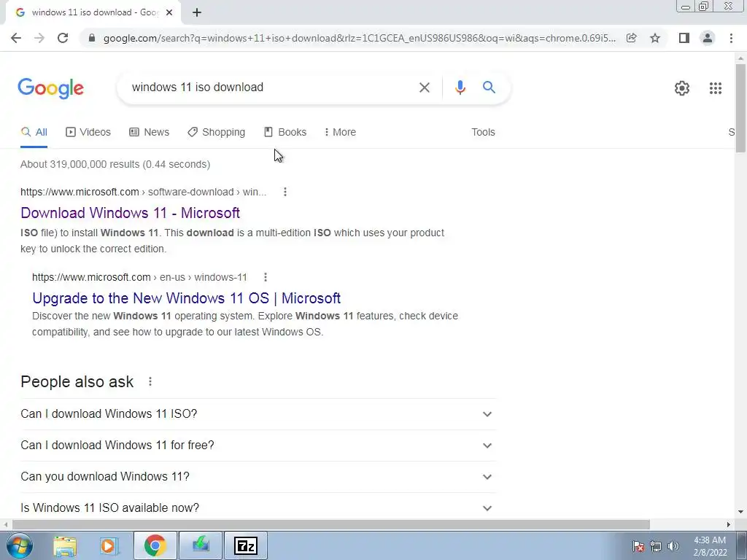
Task: Open the Google apps grid
Action: 715,88
